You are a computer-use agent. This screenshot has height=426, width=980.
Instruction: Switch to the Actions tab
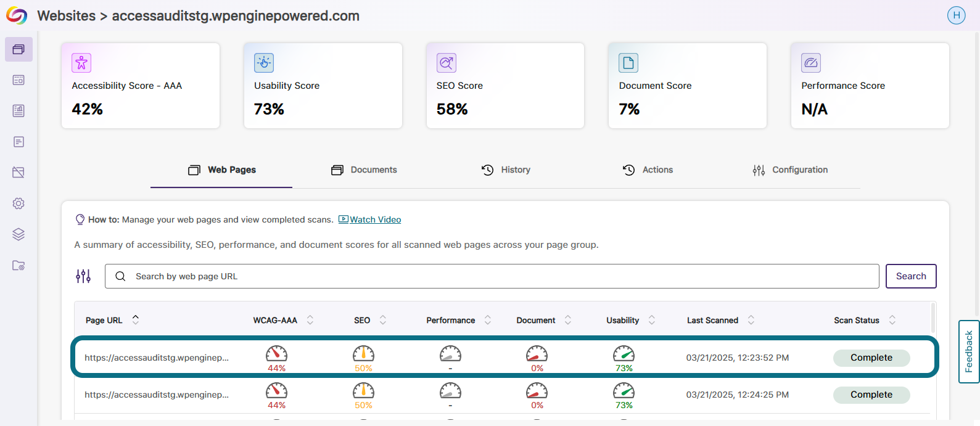(x=648, y=170)
